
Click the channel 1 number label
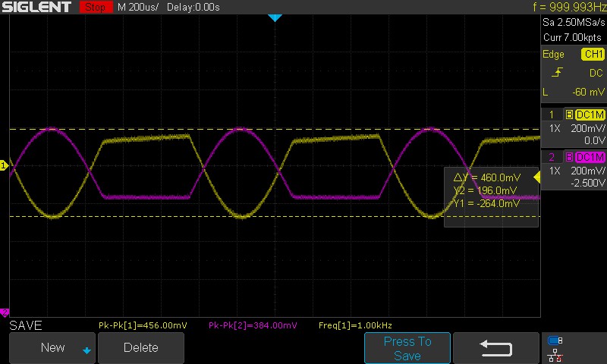(552, 115)
